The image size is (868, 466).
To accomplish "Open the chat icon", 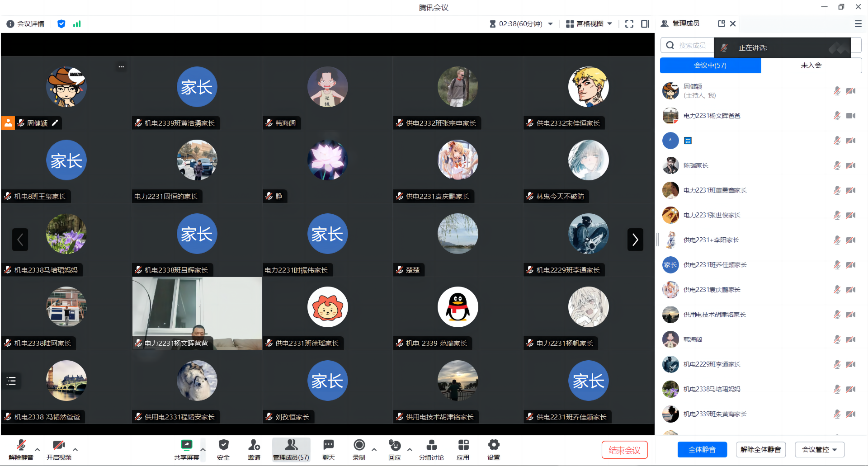I will click(x=329, y=445).
